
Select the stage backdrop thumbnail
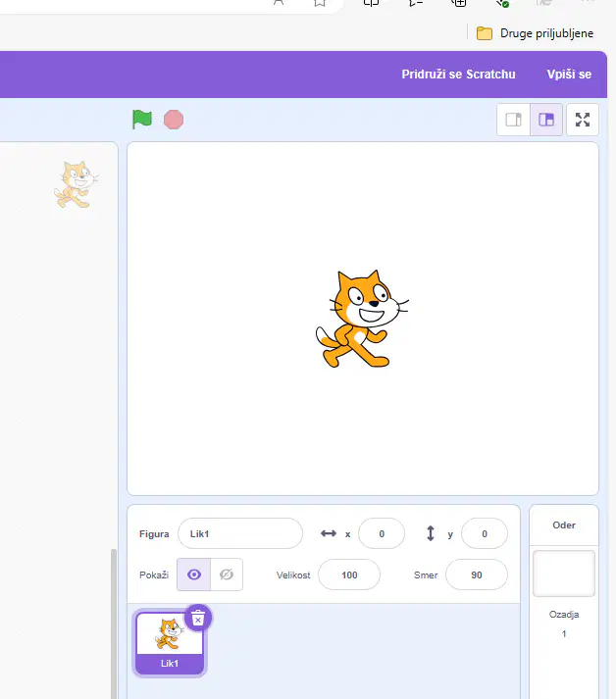click(x=564, y=574)
